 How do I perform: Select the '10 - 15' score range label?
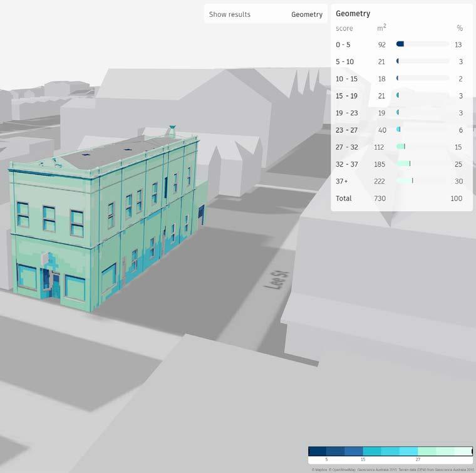click(346, 79)
